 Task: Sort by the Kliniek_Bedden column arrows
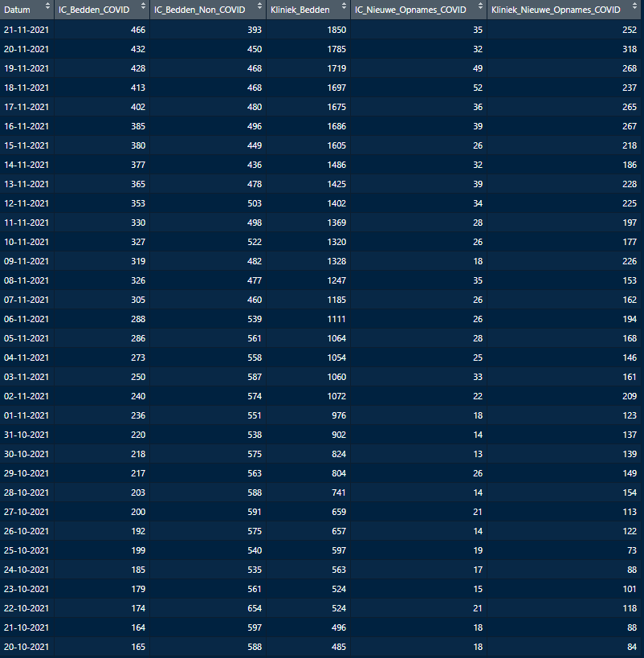click(344, 6)
